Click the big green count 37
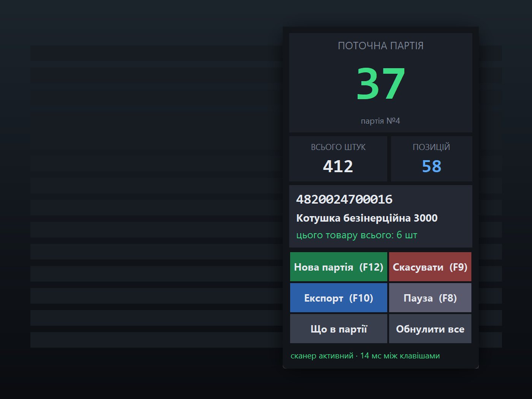 tap(381, 84)
